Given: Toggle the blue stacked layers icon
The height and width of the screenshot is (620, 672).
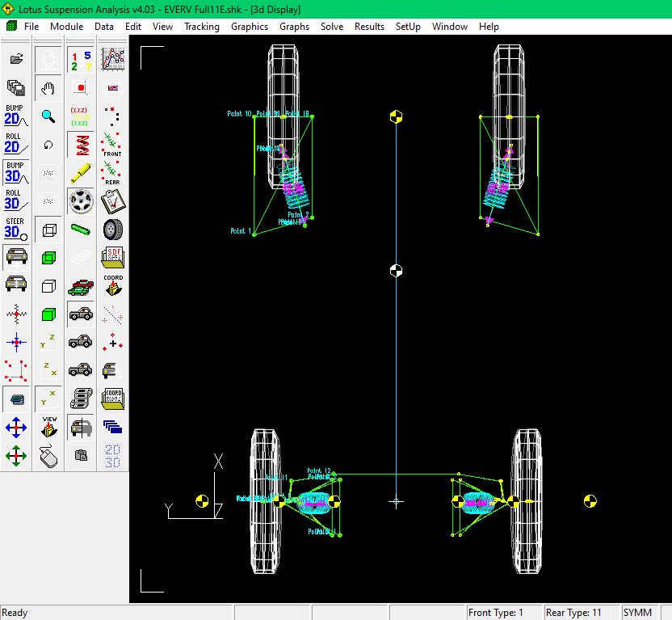Looking at the screenshot, I should [x=16, y=399].
